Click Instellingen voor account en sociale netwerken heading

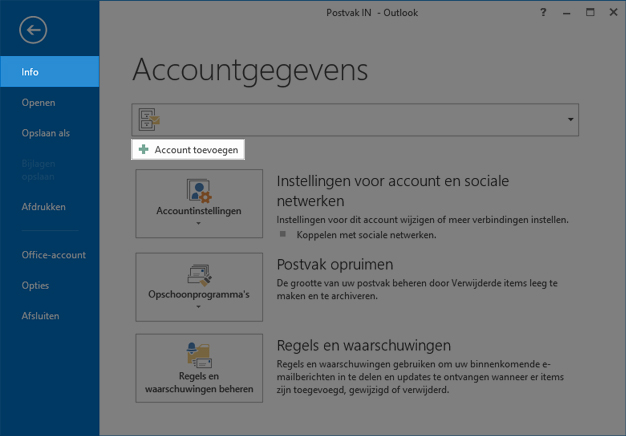[393, 191]
